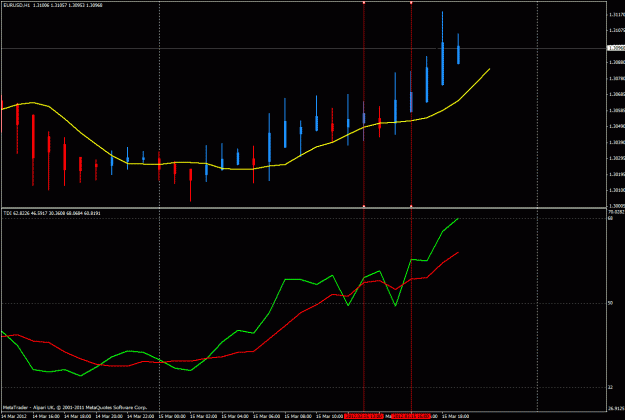
Task: Click the MetaTrader Alpari UK copyright text
Action: [75, 407]
